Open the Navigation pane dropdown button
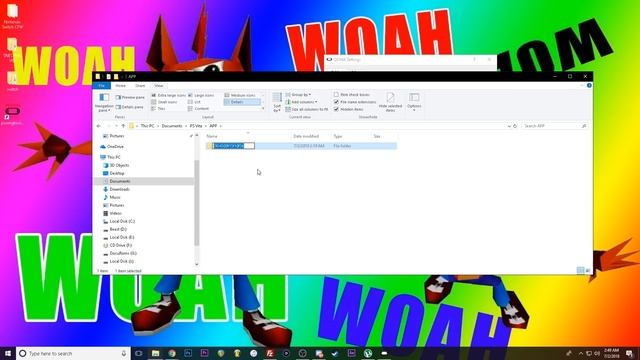Image resolution: width=640 pixels, height=360 pixels. pos(104,102)
